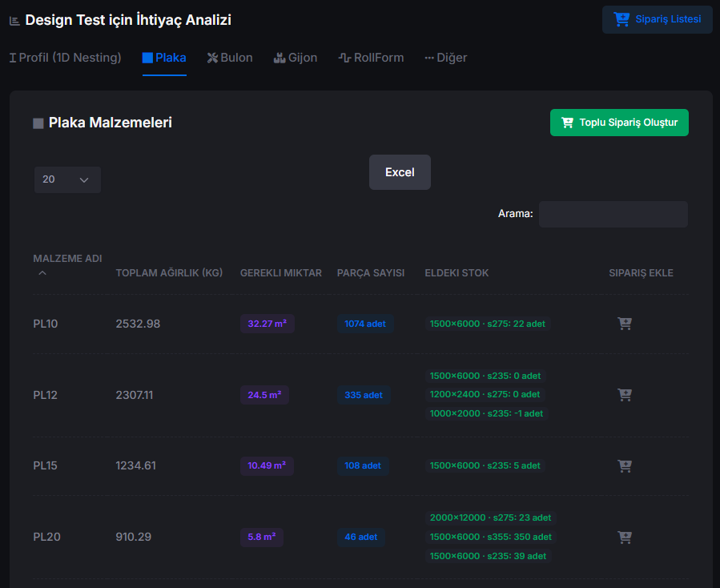
Task: Click stock tag 1500×6000 · s355: 350 adet
Action: 491,537
